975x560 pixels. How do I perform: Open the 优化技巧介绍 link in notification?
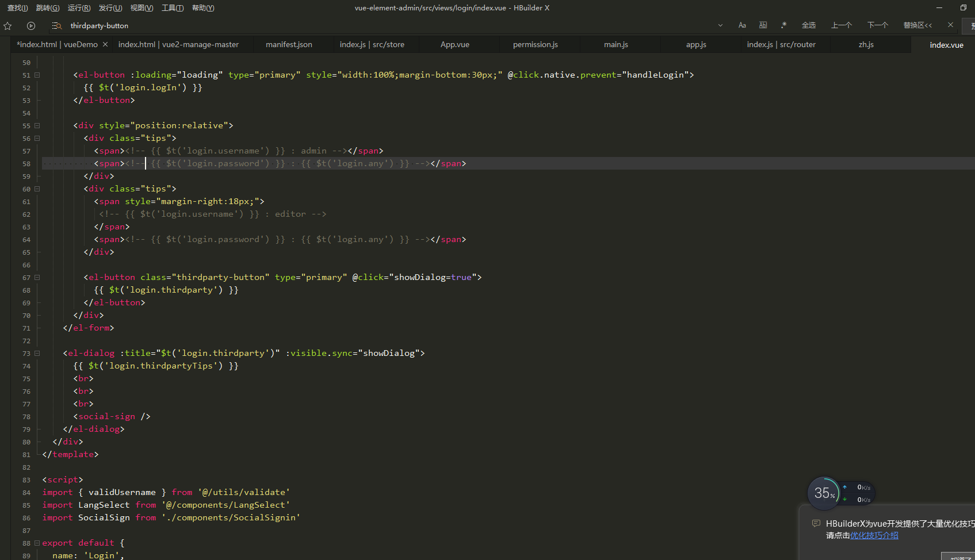874,535
